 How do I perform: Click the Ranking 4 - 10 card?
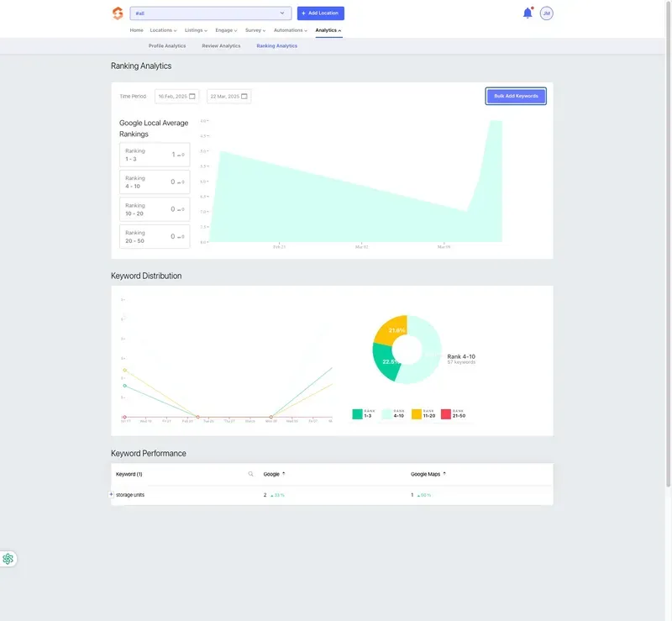pyautogui.click(x=155, y=182)
